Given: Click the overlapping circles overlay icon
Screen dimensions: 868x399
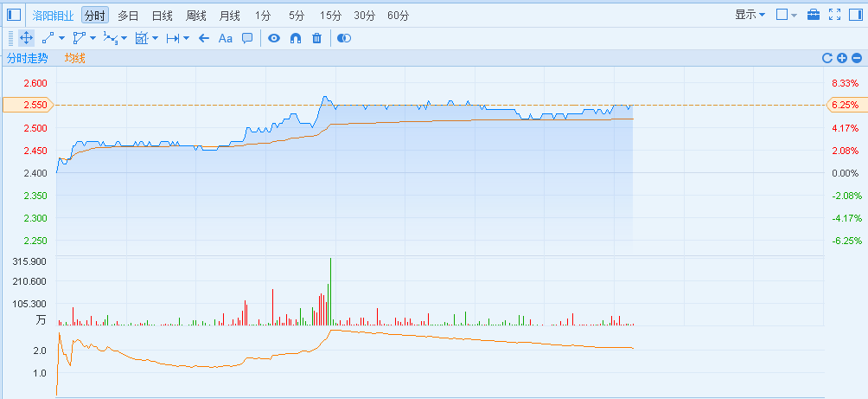Looking at the screenshot, I should [344, 38].
